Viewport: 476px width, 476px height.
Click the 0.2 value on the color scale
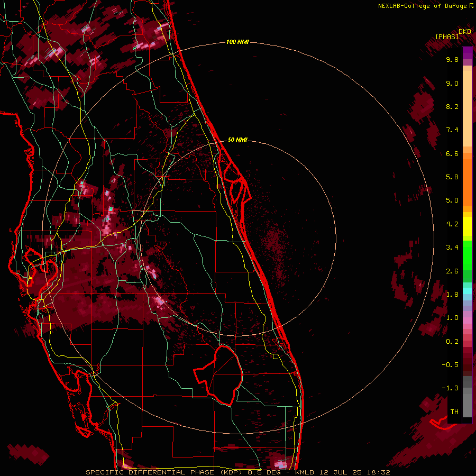point(452,342)
